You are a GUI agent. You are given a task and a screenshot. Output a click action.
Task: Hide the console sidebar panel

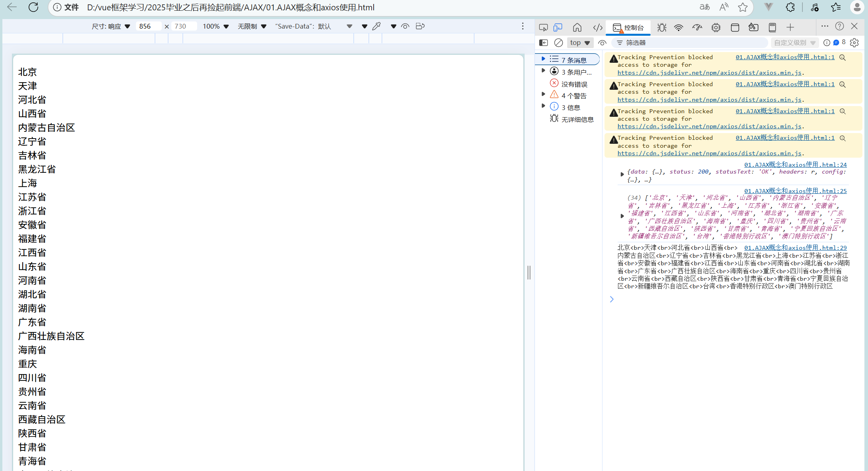coord(543,42)
